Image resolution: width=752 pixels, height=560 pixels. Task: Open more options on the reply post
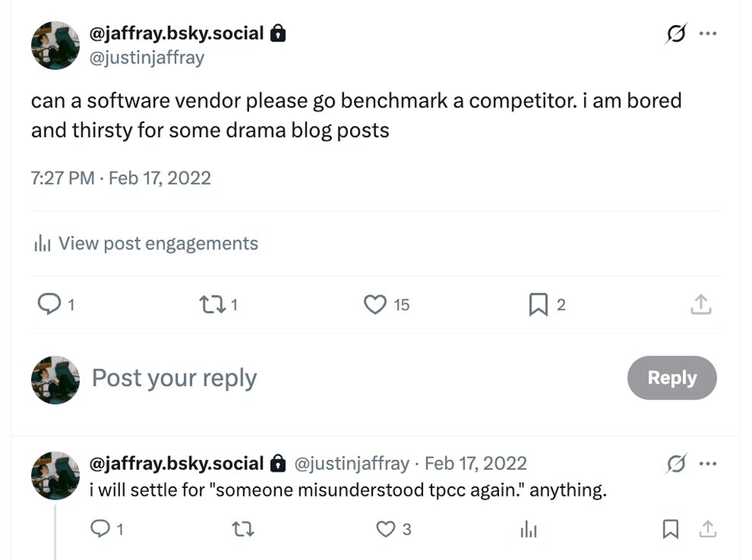(x=707, y=464)
